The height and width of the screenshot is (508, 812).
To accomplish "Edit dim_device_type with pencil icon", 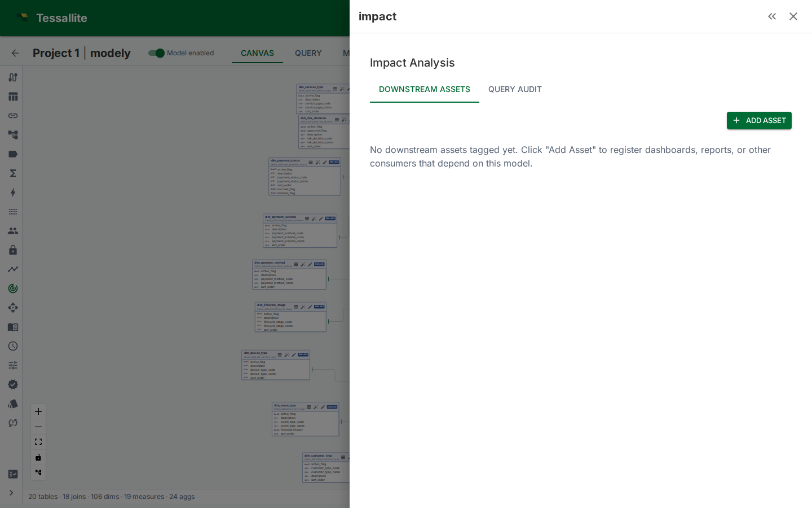I will [293, 355].
